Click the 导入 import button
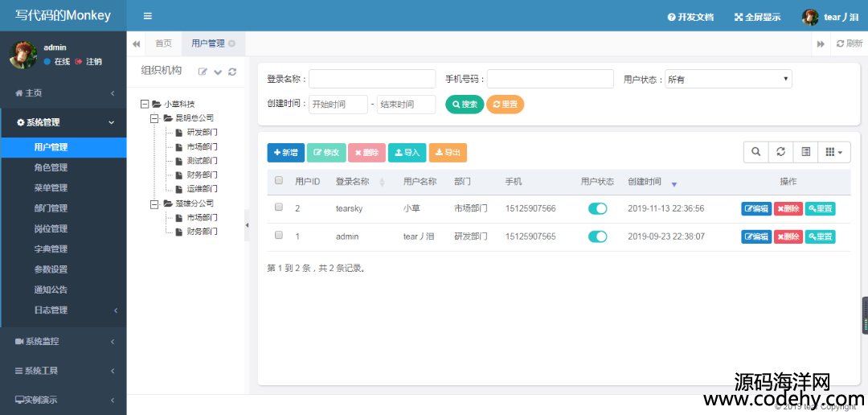Image resolution: width=868 pixels, height=415 pixels. tap(407, 152)
